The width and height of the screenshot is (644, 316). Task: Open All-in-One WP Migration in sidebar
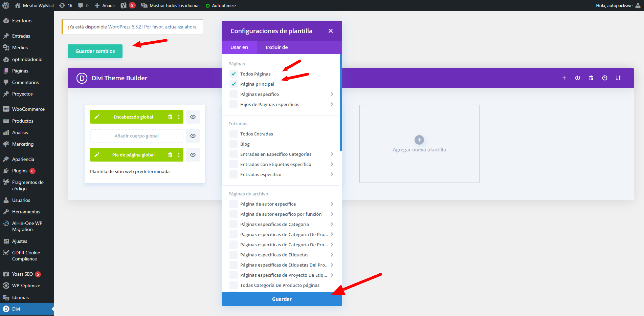(27, 226)
